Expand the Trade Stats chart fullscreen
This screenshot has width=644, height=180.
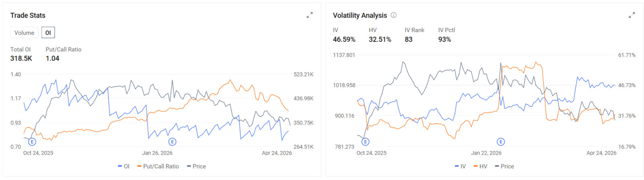[310, 15]
